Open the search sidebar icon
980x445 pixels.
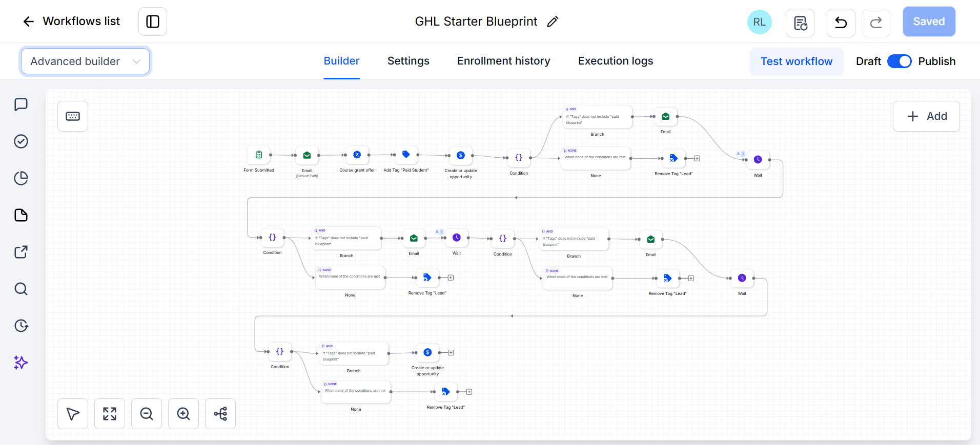point(21,289)
